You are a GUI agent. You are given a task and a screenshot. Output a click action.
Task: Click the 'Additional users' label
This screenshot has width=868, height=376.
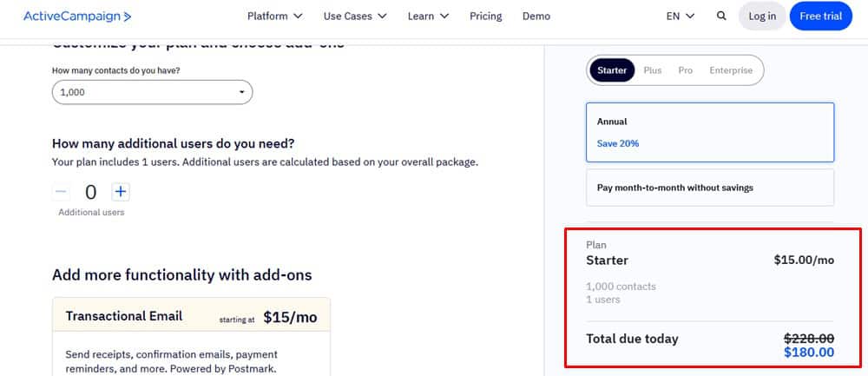pyautogui.click(x=91, y=212)
